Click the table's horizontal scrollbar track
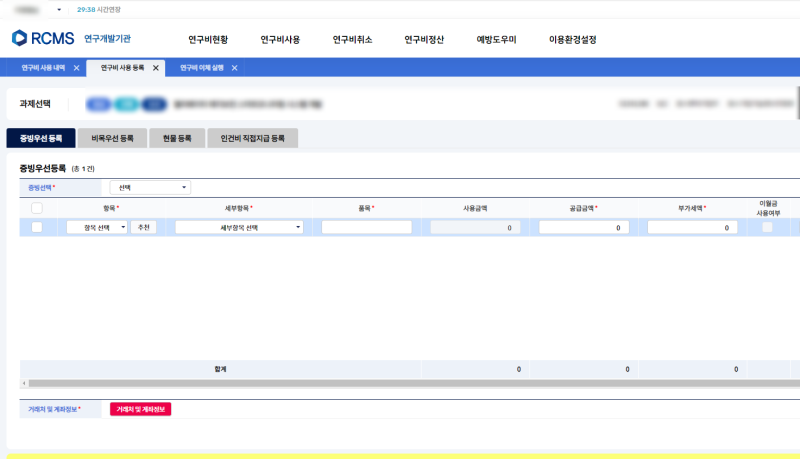 coord(413,383)
